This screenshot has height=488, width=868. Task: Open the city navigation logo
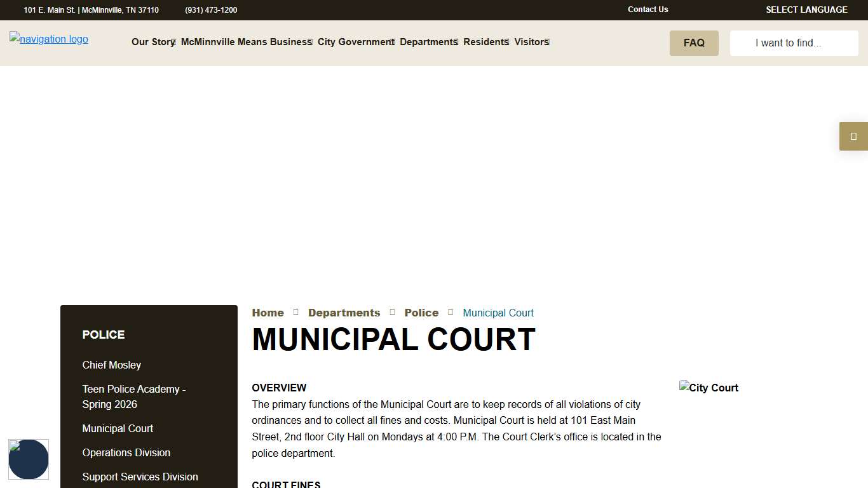pos(48,39)
